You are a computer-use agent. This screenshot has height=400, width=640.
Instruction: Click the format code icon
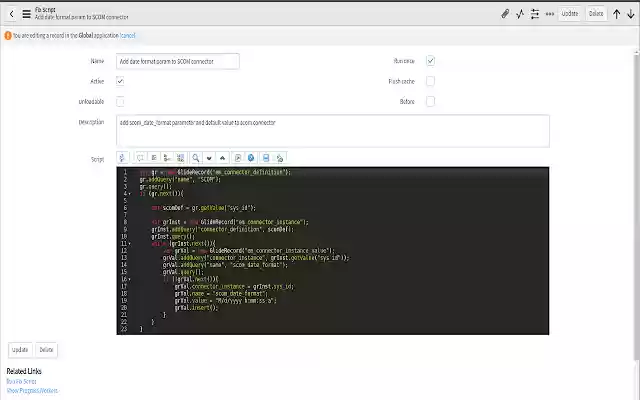pyautogui.click(x=154, y=158)
